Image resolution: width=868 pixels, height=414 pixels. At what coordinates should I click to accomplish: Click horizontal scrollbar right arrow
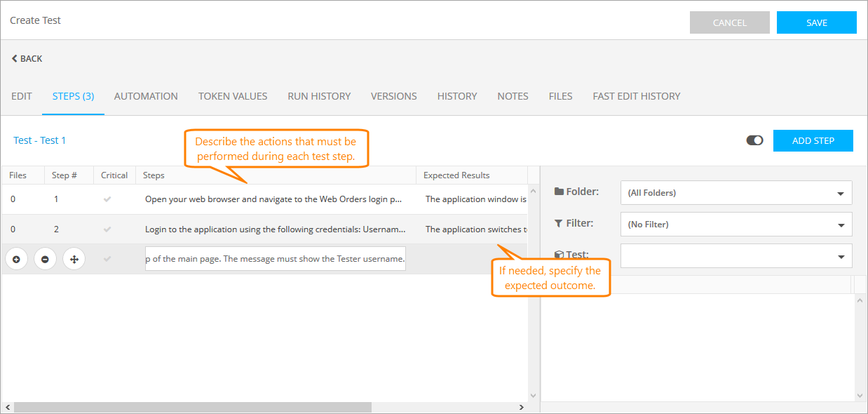point(521,407)
